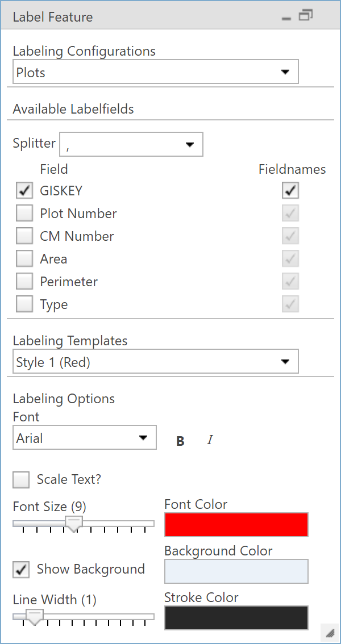Pick a new Background Color
This screenshot has height=644, width=341.
point(236,571)
